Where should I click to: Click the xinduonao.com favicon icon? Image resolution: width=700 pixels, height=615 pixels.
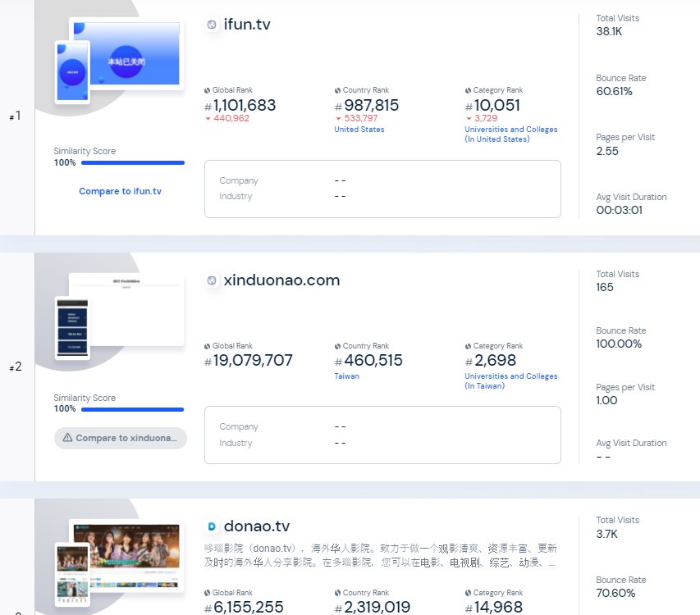[212, 280]
